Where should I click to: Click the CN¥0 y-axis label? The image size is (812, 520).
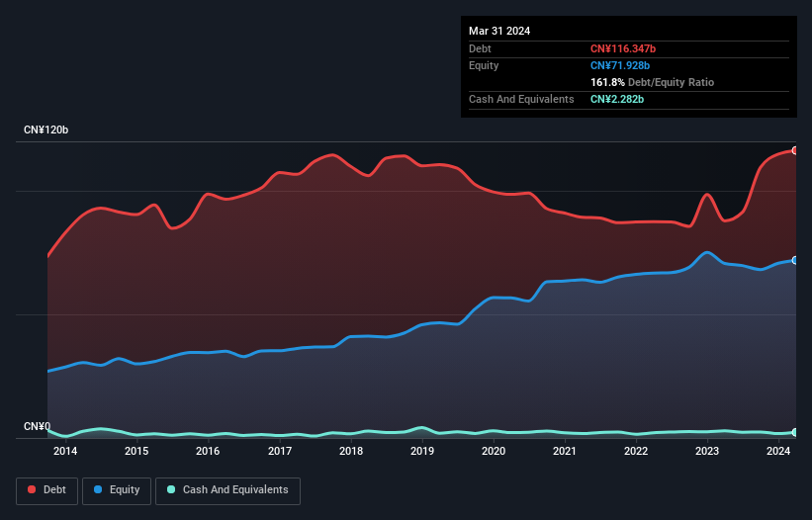click(38, 426)
